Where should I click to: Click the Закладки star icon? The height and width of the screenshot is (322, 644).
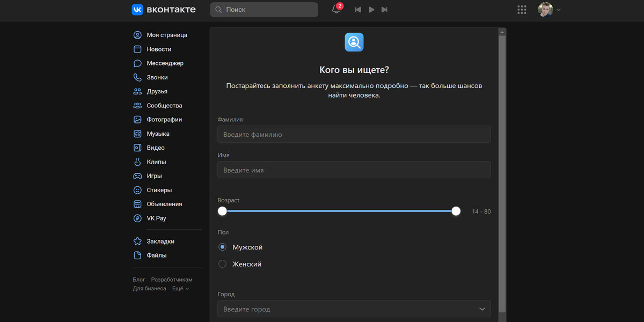click(x=137, y=241)
